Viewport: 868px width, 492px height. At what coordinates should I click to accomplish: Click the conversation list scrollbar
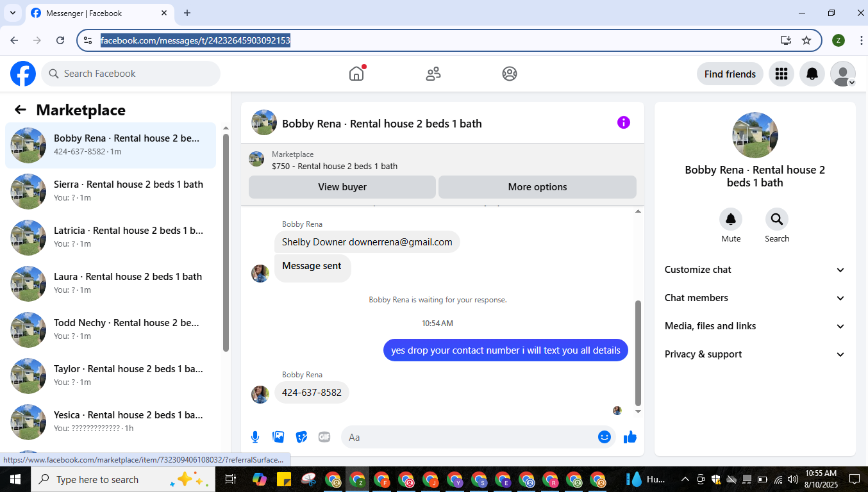[226, 242]
